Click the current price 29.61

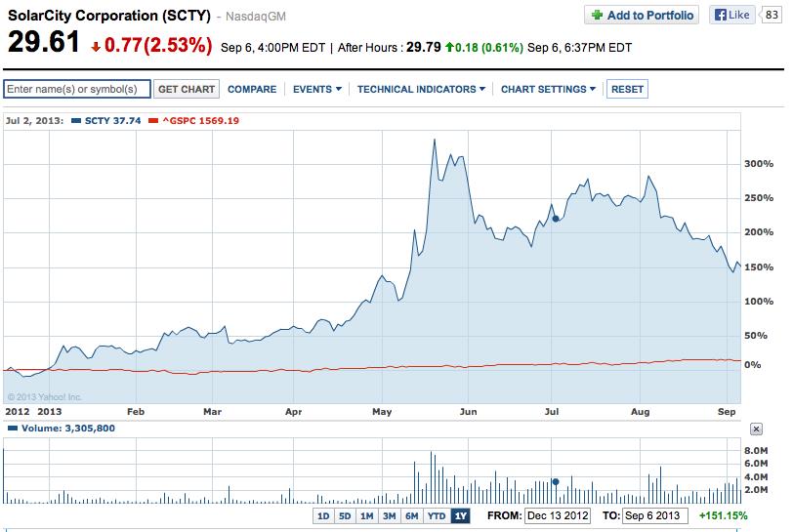44,41
